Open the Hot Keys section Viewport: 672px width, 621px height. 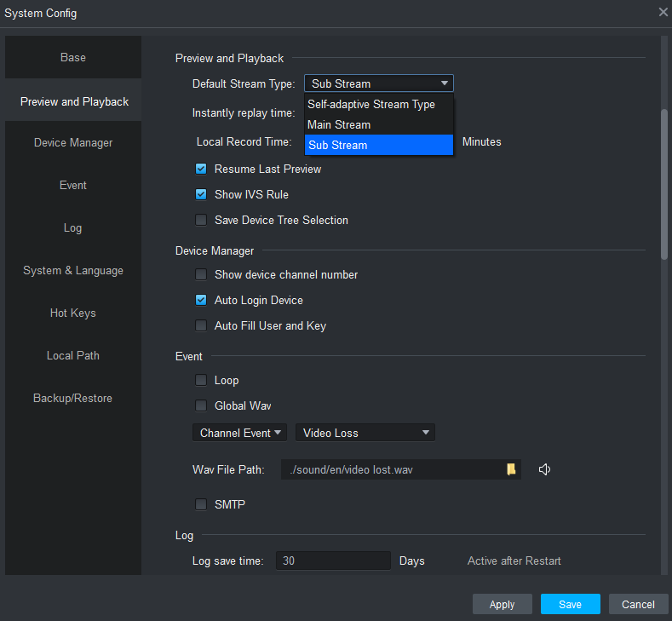tap(73, 313)
